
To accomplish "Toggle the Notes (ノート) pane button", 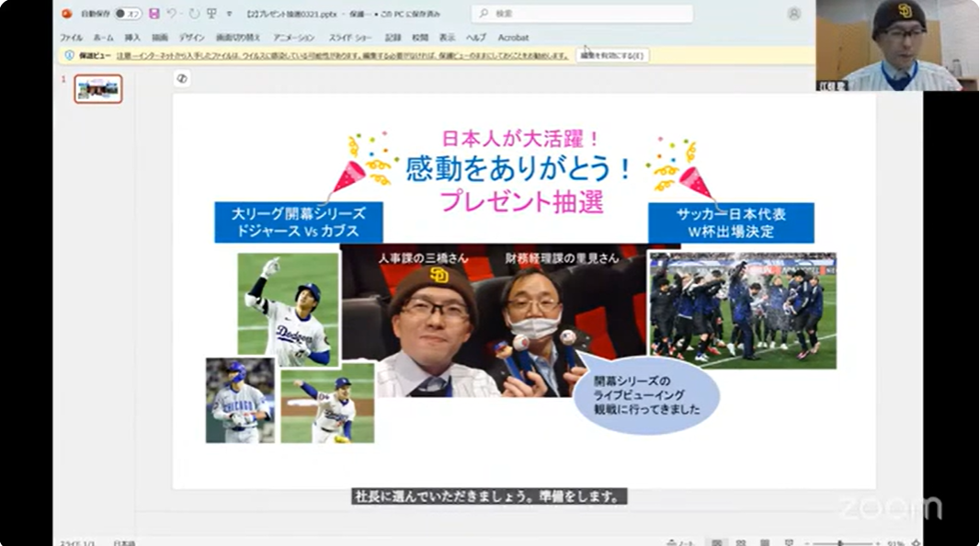I will pyautogui.click(x=681, y=542).
